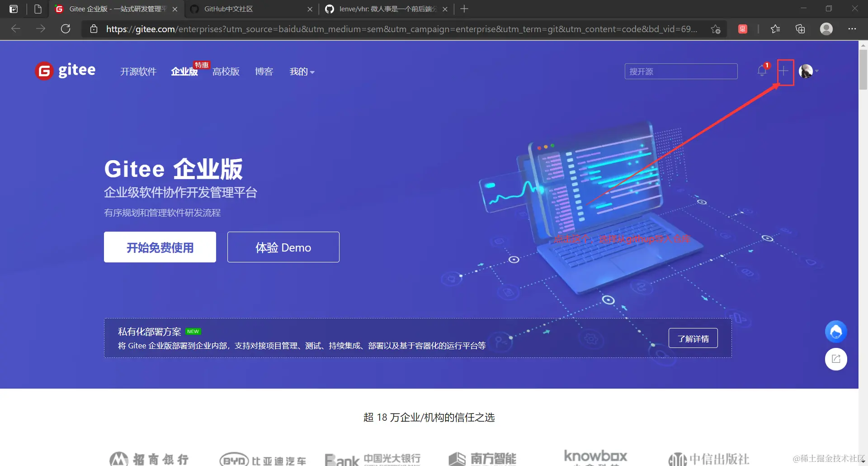The width and height of the screenshot is (868, 466).
Task: Expand the 我的 dropdown menu
Action: (302, 71)
